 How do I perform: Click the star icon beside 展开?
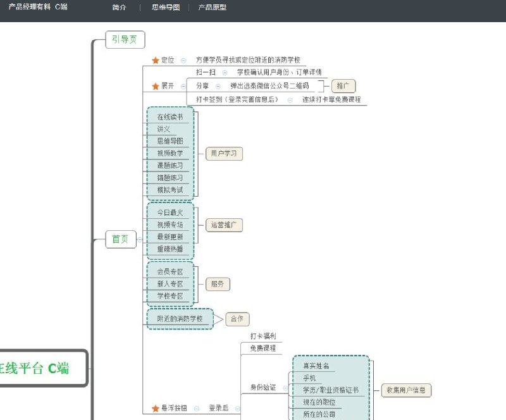point(156,86)
